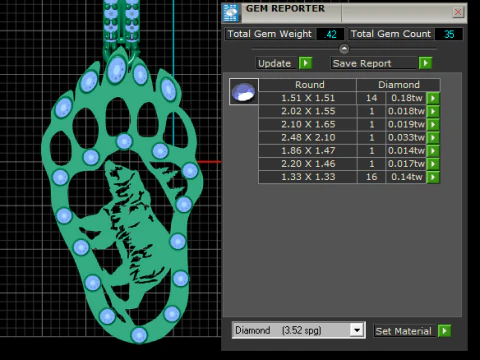Click the green arrow next to Set Material
This screenshot has width=480, height=360.
tap(444, 331)
